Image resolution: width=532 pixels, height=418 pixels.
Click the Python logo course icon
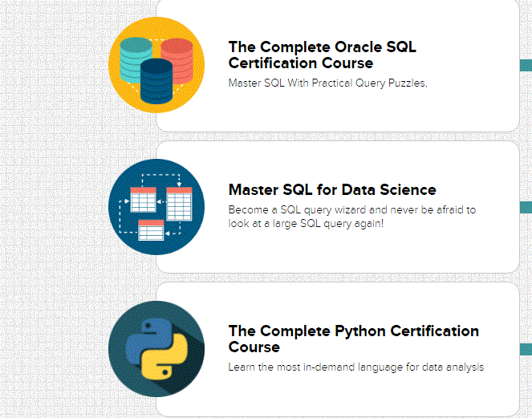coord(156,349)
